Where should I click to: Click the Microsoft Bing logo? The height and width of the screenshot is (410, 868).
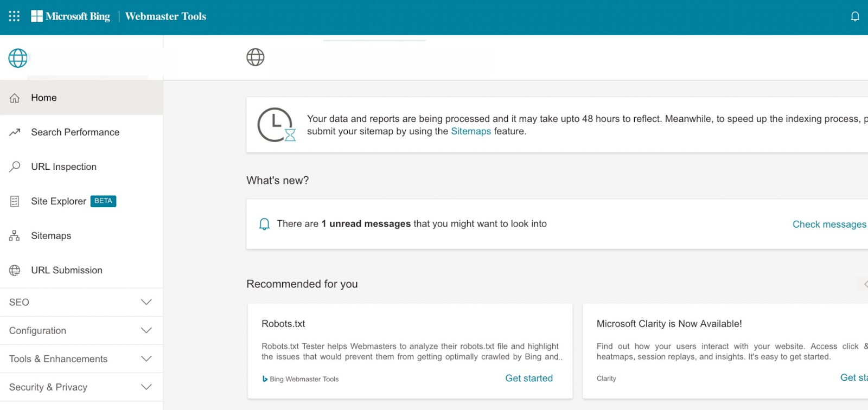[x=71, y=16]
